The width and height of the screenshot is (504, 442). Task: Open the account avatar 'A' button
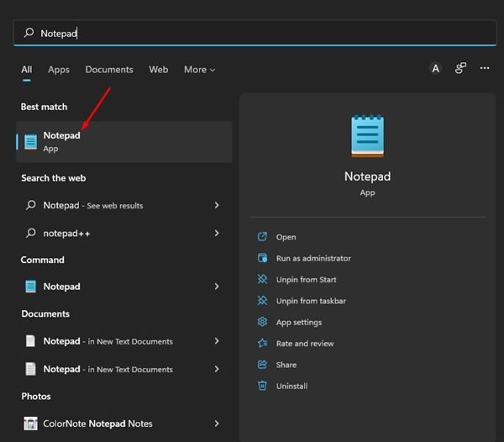tap(435, 68)
